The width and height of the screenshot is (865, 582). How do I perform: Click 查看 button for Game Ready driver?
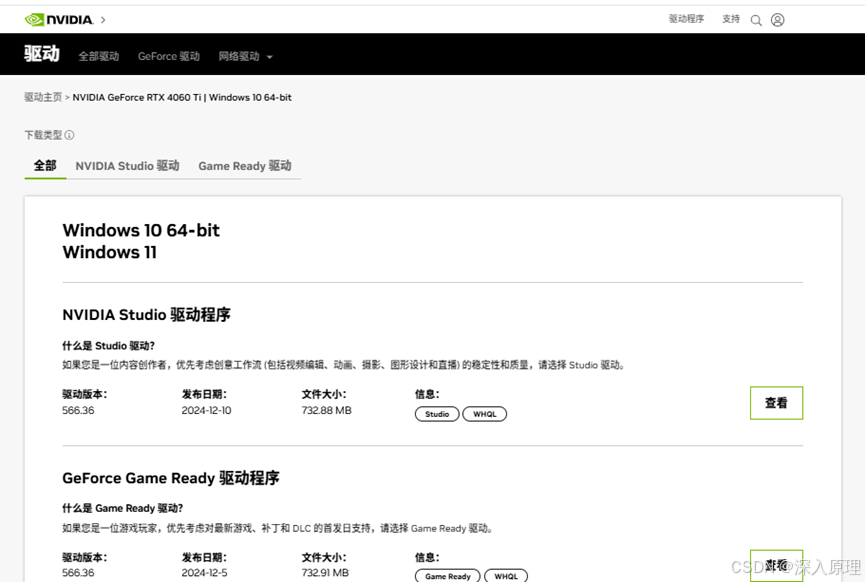(776, 565)
